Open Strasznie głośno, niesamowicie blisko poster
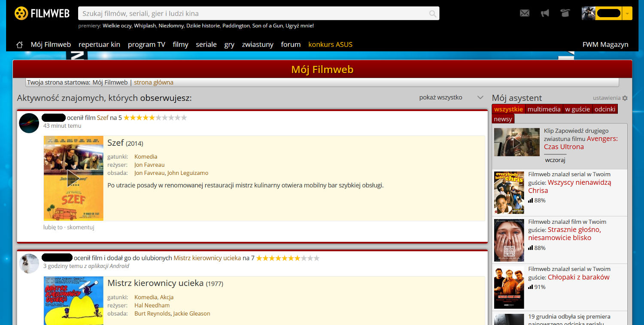 click(x=509, y=240)
